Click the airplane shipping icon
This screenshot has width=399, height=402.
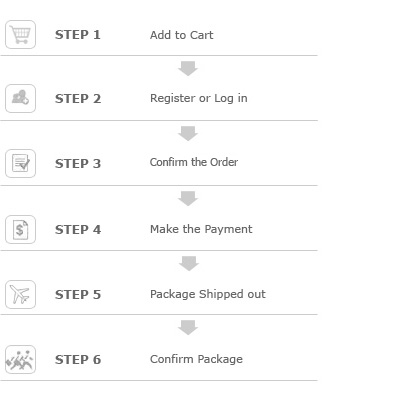point(20,294)
